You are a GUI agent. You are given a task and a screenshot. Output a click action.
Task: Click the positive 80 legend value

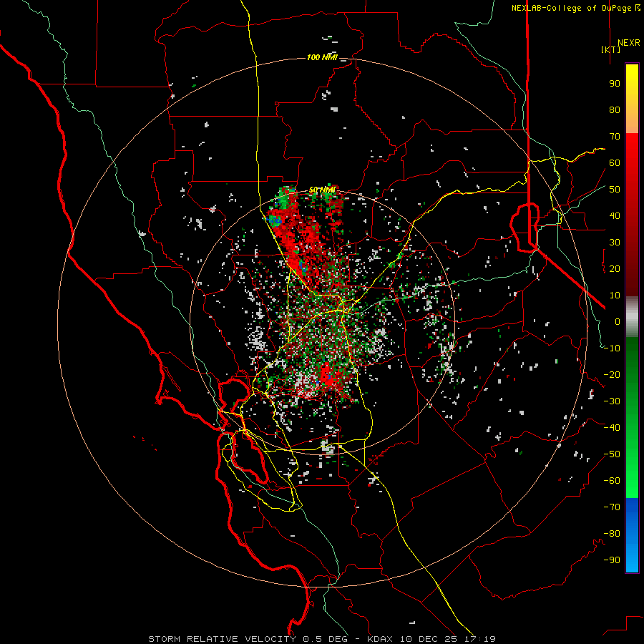click(615, 110)
